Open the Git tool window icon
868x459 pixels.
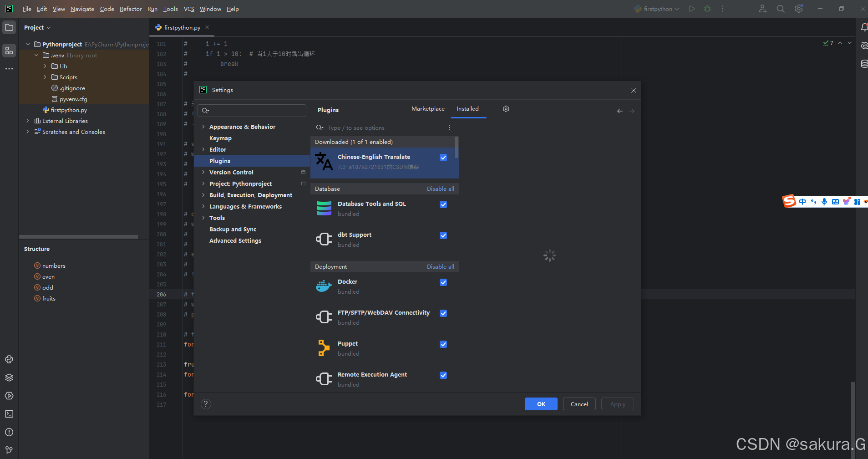click(x=9, y=450)
